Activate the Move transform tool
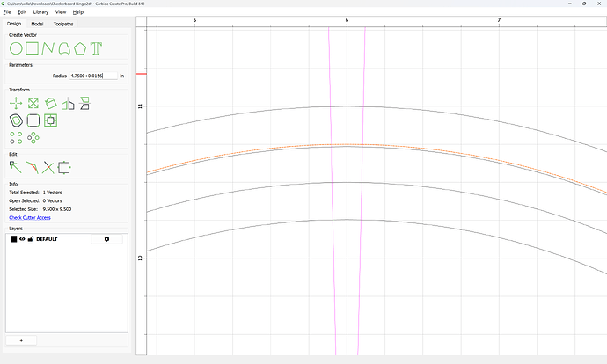Screen dimensions: 607x364 pos(16,104)
